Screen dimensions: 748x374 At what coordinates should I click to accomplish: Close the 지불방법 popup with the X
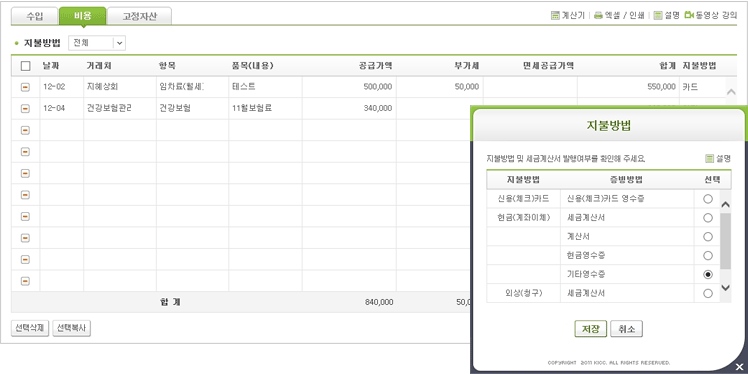pos(739,366)
